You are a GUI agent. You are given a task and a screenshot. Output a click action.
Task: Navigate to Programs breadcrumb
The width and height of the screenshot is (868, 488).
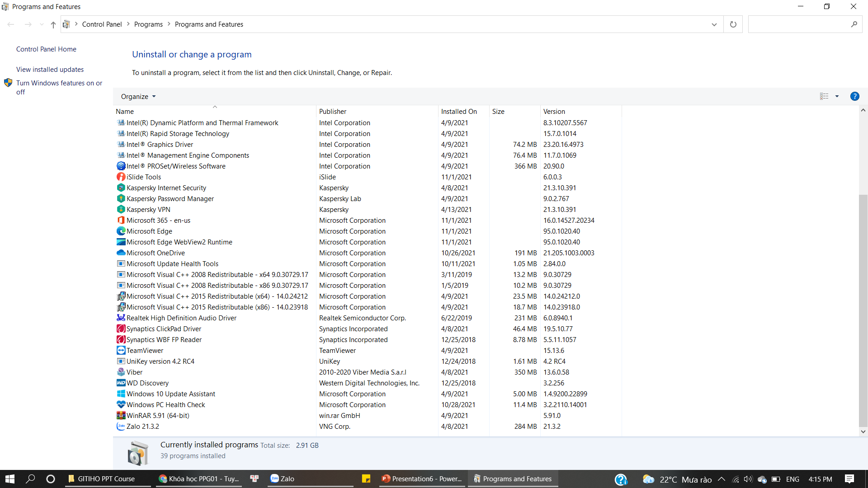point(148,24)
